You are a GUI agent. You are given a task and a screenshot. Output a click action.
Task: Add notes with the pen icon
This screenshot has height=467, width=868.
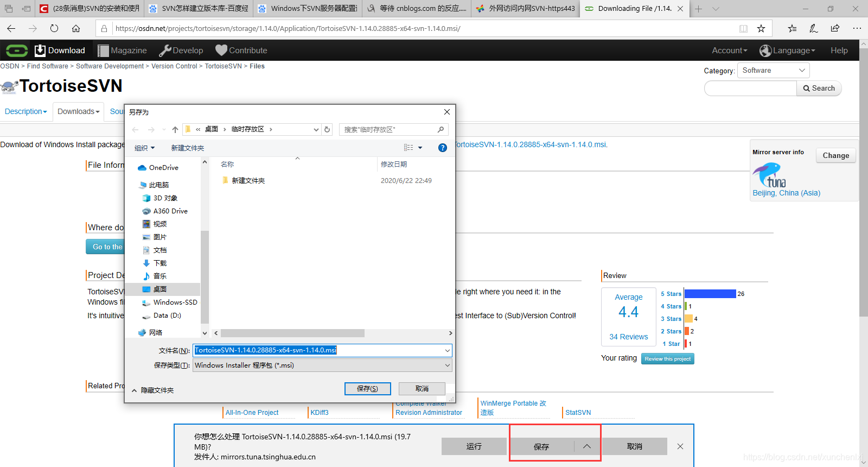[x=814, y=28]
